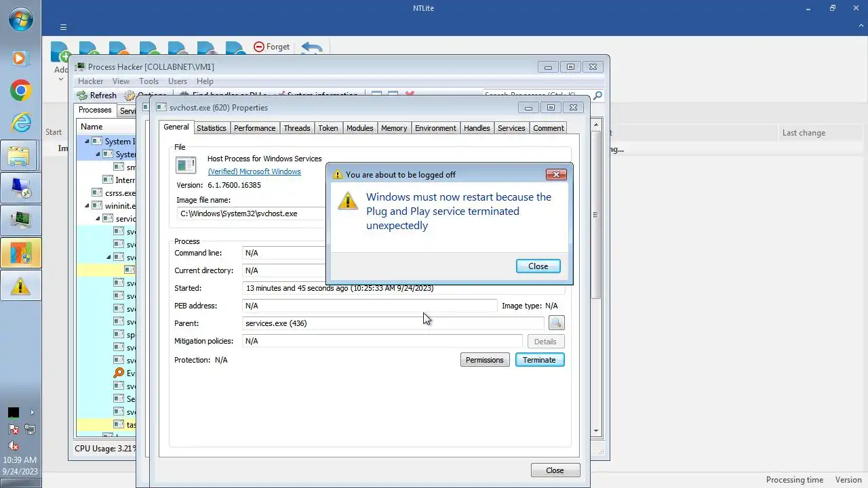Open Windows Explorer folder taskbar icon
Image resolution: width=868 pixels, height=488 pixels.
point(20,155)
